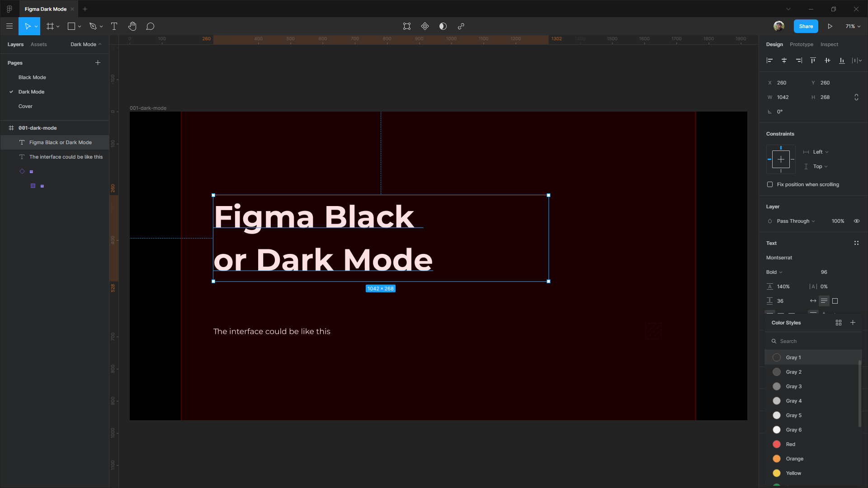Image resolution: width=868 pixels, height=488 pixels.
Task: Apply the Orange color style
Action: pyautogui.click(x=813, y=459)
